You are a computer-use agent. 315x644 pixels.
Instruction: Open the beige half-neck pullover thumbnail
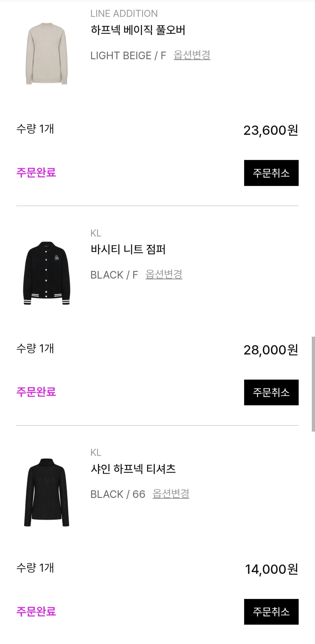[x=47, y=54]
